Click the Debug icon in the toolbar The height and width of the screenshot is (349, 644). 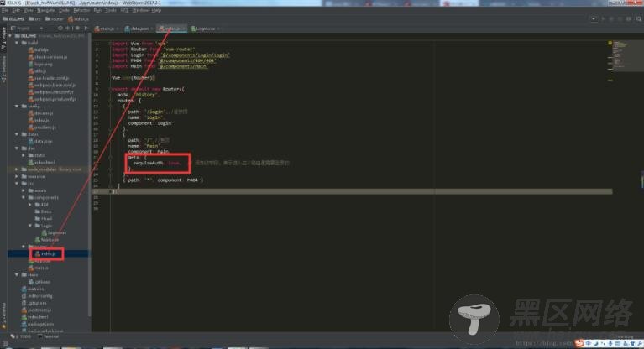coord(611,19)
